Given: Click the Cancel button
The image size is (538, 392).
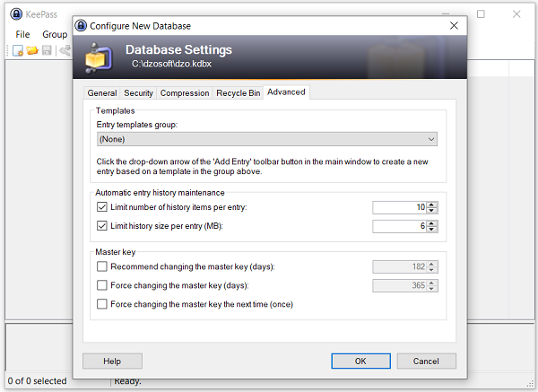Looking at the screenshot, I should coord(426,362).
